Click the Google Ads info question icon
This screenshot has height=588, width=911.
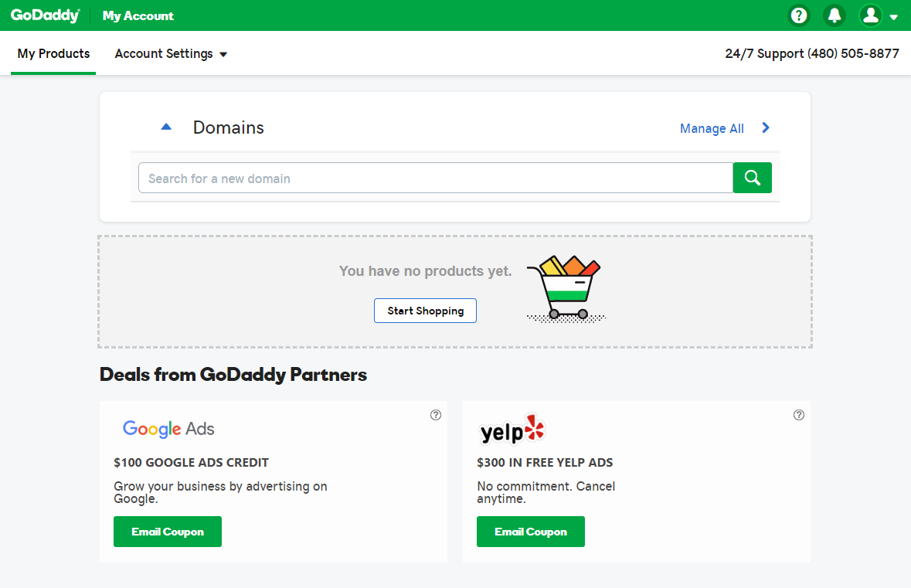point(436,415)
